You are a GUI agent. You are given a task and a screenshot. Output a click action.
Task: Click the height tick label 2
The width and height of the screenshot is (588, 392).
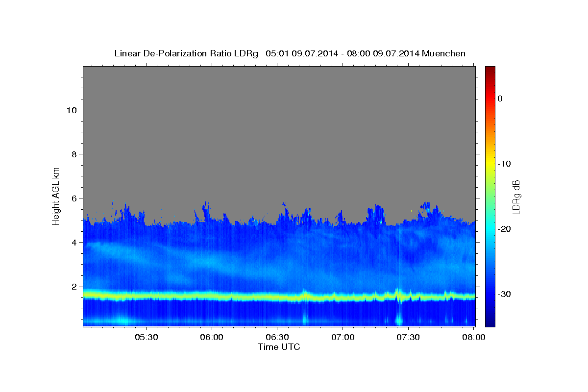(x=75, y=287)
